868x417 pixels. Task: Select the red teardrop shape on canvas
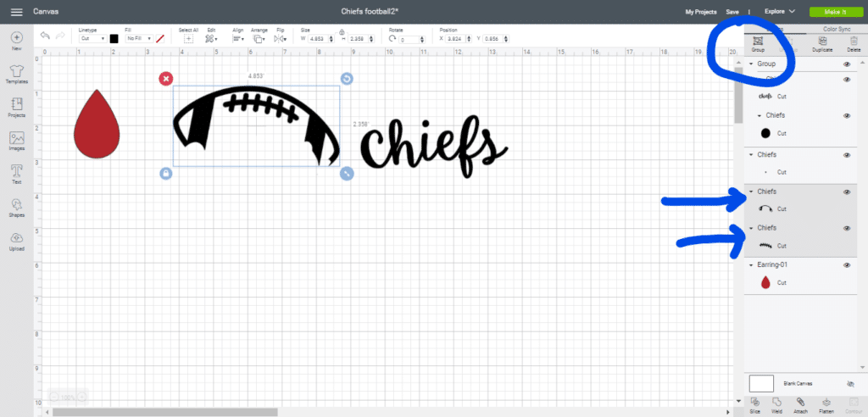97,124
